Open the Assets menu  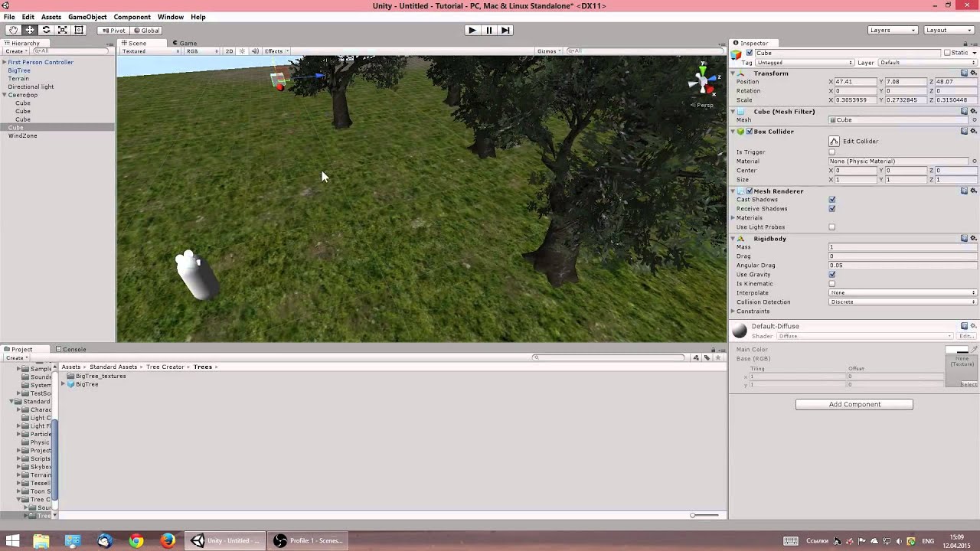pos(51,17)
